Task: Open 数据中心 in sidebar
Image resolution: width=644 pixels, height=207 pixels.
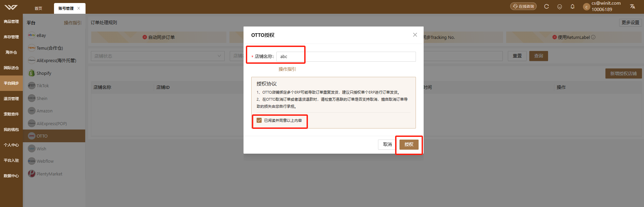Action: click(x=11, y=176)
